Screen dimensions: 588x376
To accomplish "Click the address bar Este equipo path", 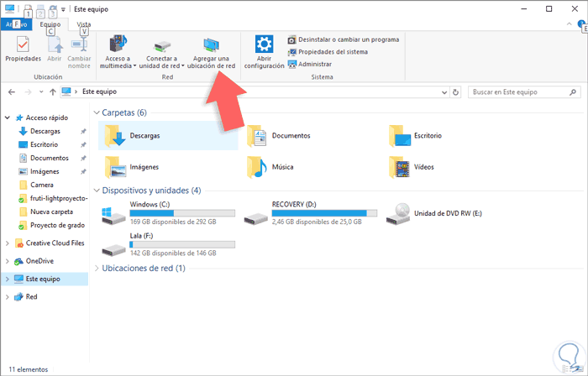I will click(x=99, y=91).
